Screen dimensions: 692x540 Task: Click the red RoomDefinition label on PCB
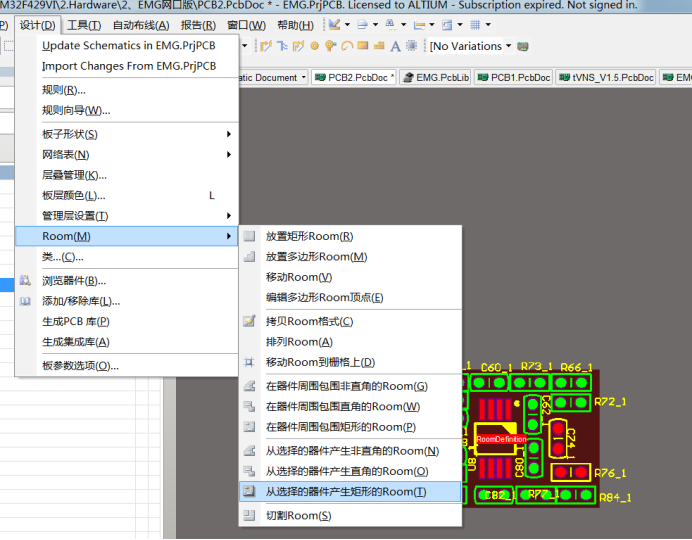click(501, 439)
